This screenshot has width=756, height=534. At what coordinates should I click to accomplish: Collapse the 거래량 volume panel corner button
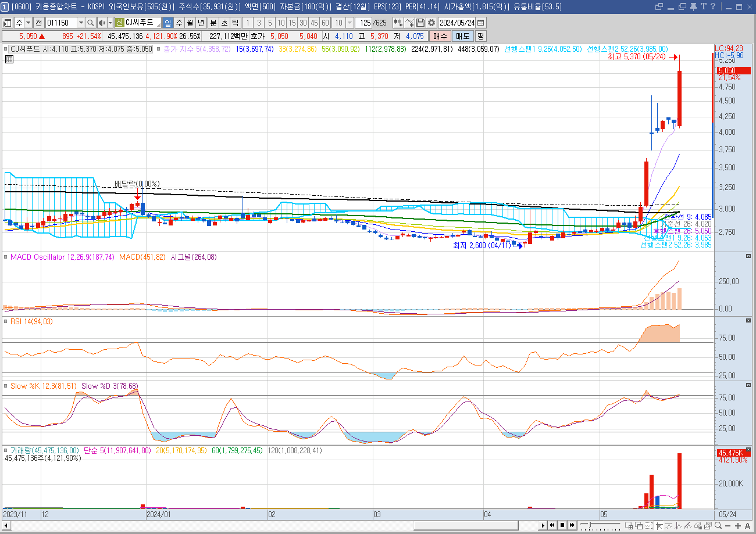coord(748,450)
